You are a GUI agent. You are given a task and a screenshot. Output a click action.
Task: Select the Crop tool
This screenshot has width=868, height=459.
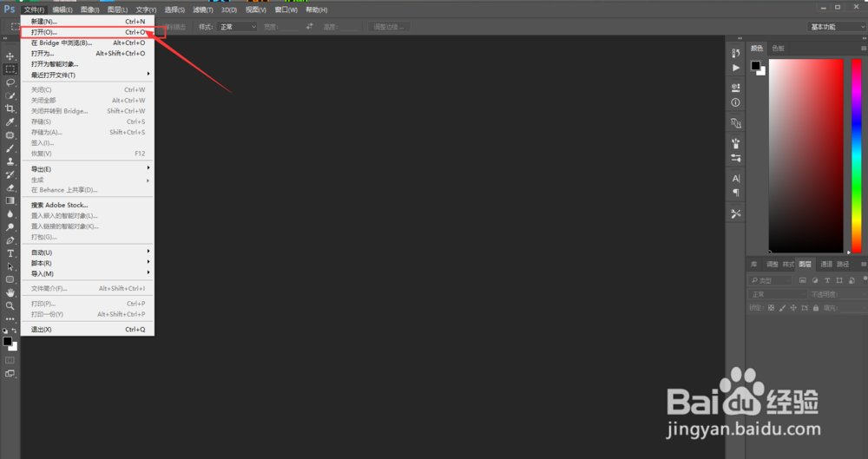click(10, 108)
